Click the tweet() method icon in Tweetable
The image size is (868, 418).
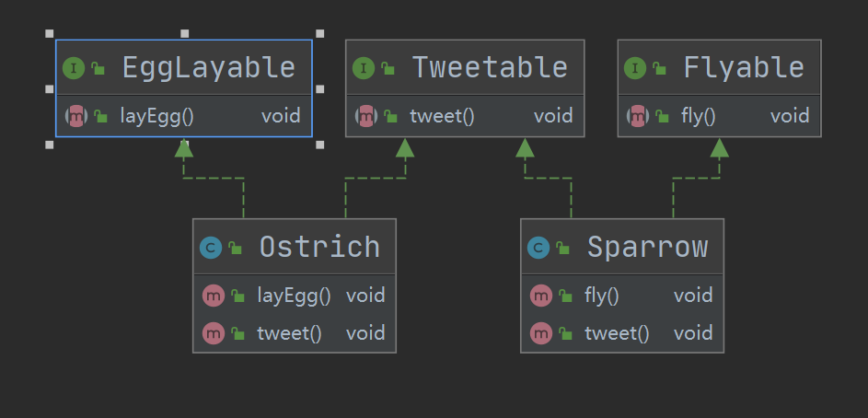click(365, 116)
